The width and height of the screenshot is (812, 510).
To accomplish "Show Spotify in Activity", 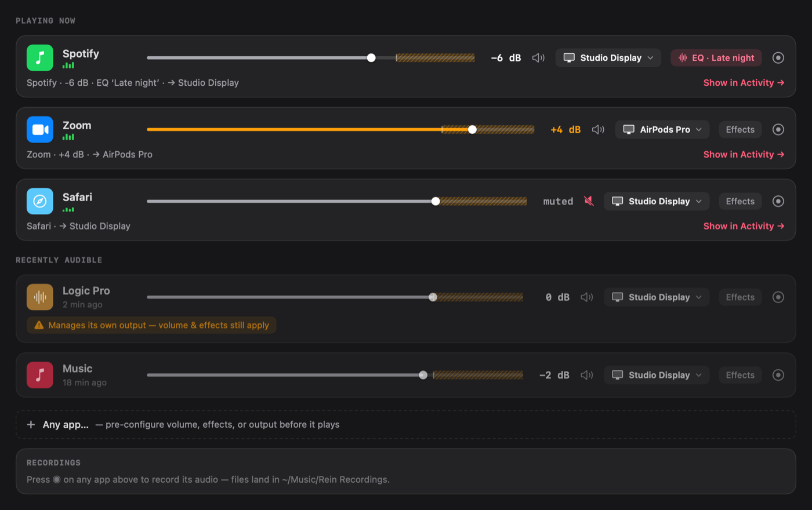I will tap(744, 83).
